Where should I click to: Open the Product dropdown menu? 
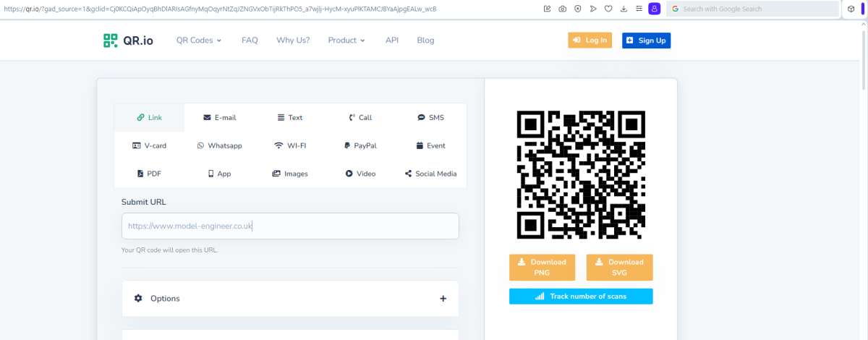[346, 41]
